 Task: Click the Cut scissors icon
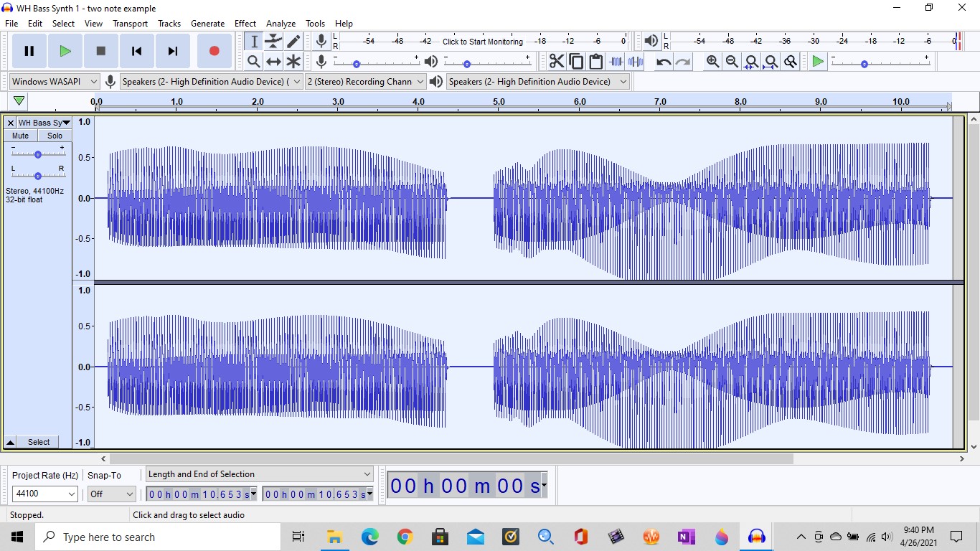[557, 62]
